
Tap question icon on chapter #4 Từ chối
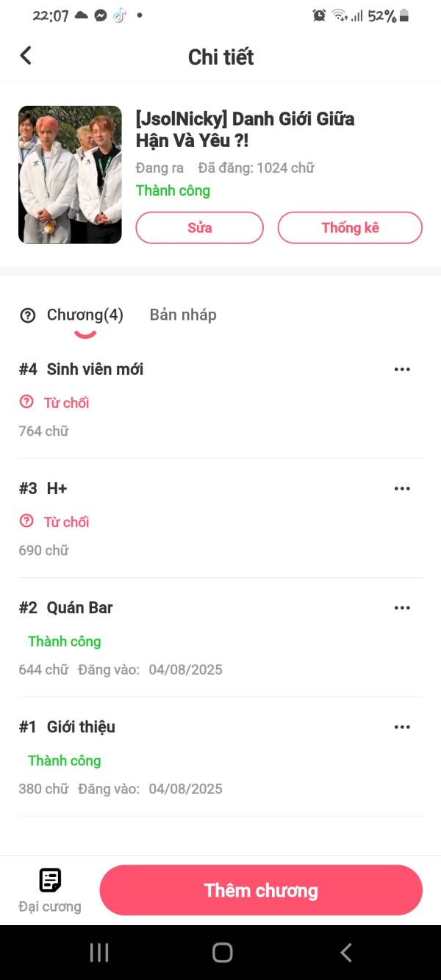click(26, 402)
